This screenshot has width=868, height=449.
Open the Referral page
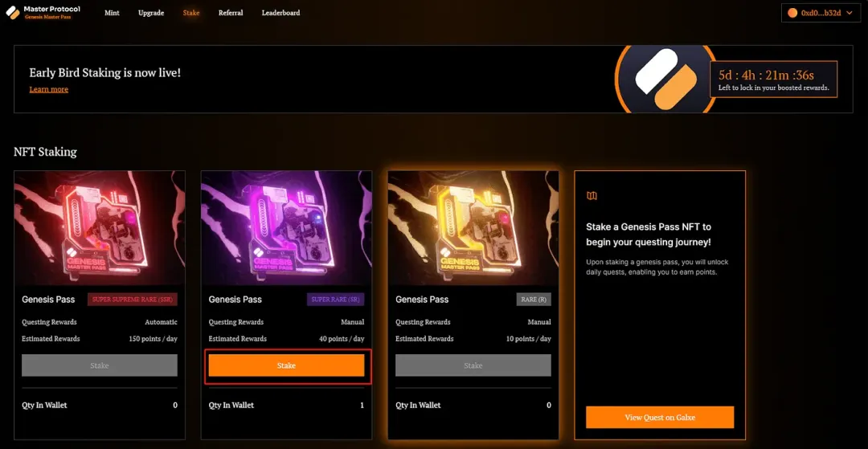231,13
